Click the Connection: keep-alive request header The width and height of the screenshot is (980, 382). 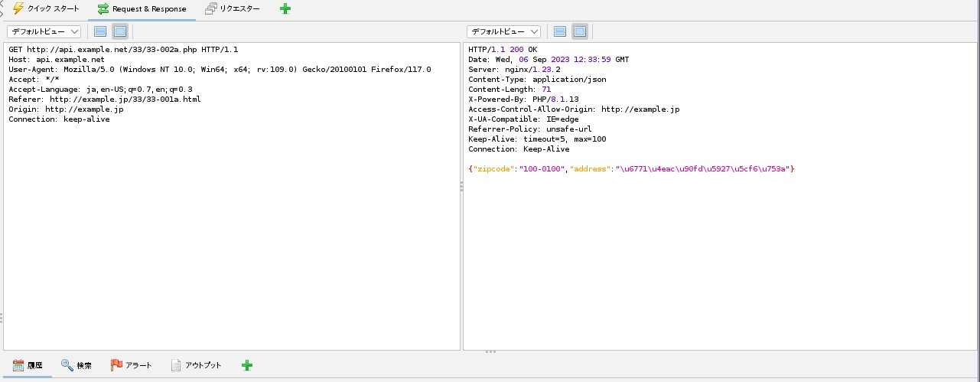tap(59, 119)
